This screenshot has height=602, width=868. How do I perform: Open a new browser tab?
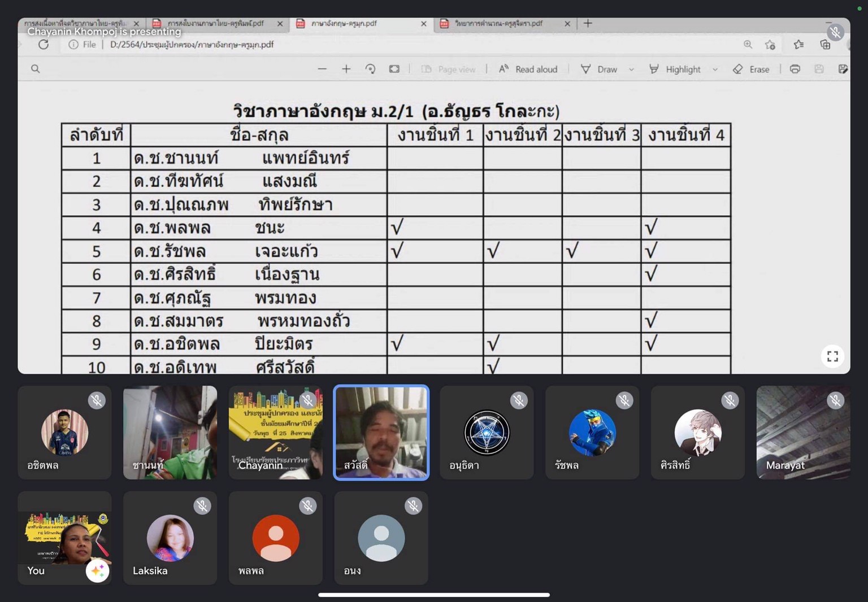point(588,23)
